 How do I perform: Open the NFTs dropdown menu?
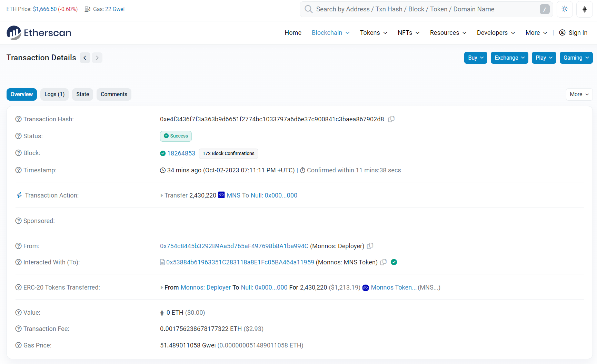408,33
